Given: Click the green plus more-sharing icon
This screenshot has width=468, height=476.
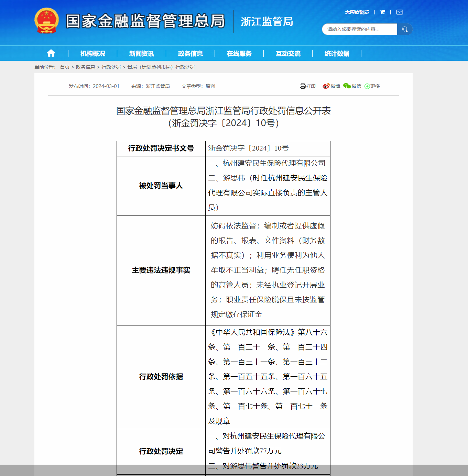Looking at the screenshot, I should tap(367, 86).
